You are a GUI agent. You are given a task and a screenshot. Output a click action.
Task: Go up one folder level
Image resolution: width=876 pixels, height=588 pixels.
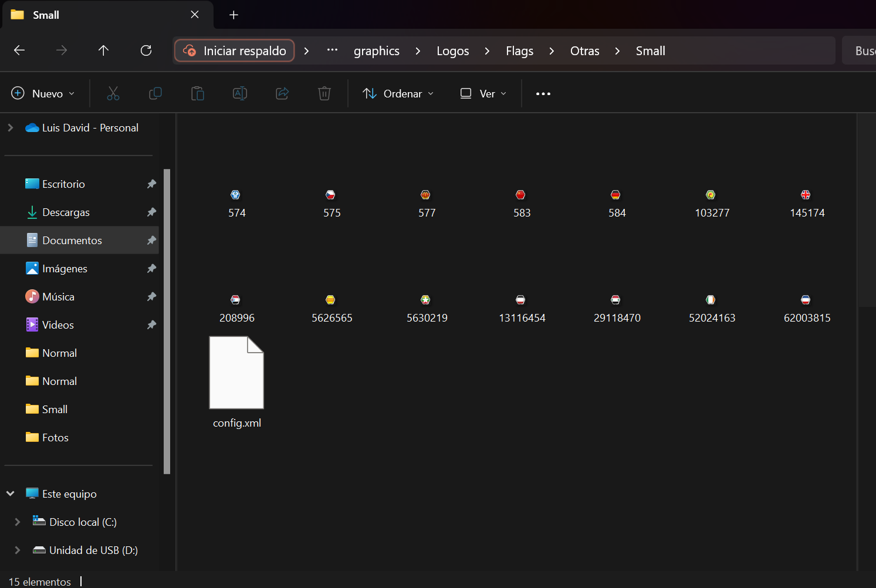click(104, 50)
